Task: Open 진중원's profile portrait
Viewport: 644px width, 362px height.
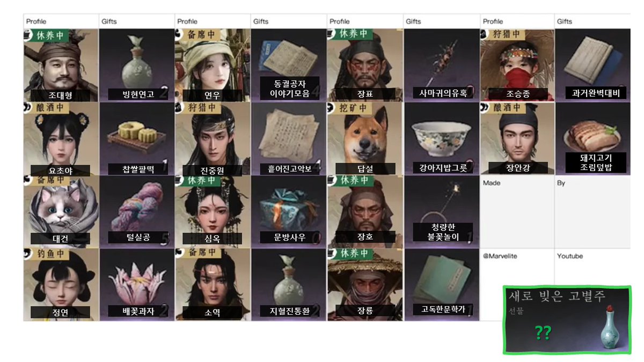Action: 213,138
